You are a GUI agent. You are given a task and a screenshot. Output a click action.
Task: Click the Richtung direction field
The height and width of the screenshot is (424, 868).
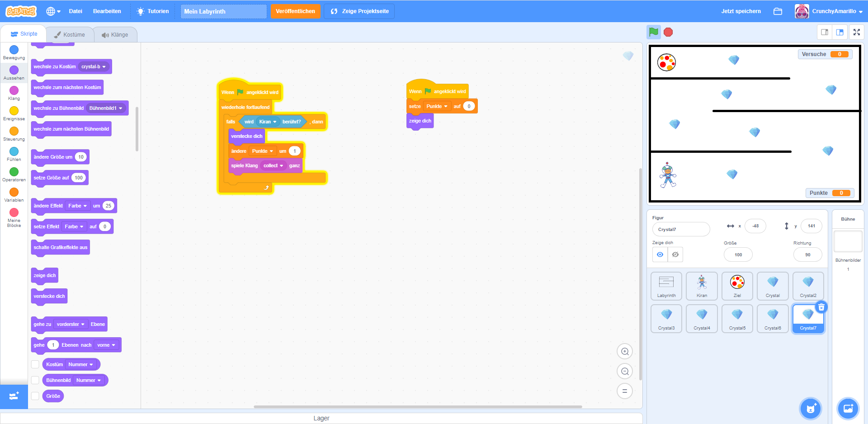coord(807,254)
